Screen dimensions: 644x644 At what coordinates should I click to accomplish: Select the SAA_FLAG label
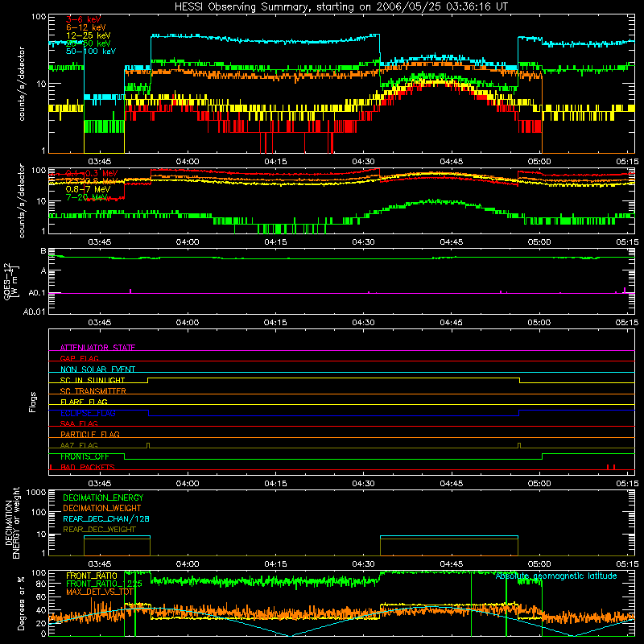coord(79,423)
